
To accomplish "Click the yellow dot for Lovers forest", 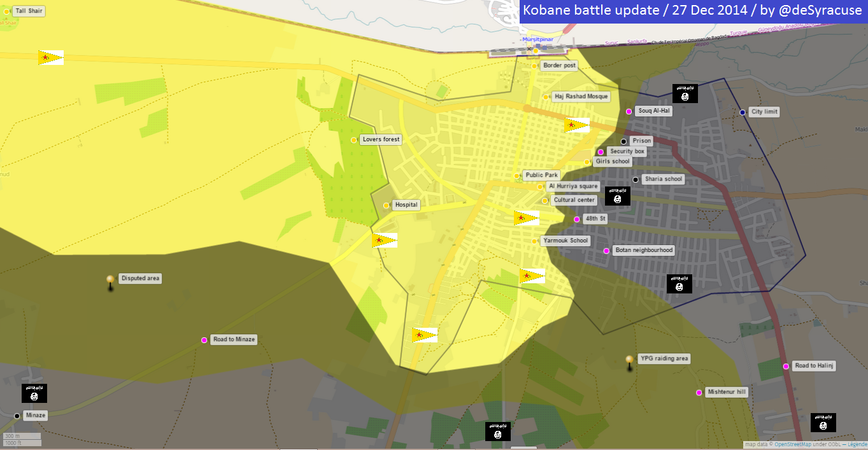I will click(x=354, y=140).
